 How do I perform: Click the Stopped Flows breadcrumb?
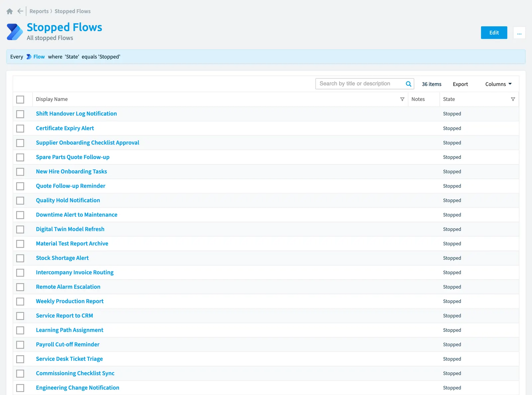(72, 11)
